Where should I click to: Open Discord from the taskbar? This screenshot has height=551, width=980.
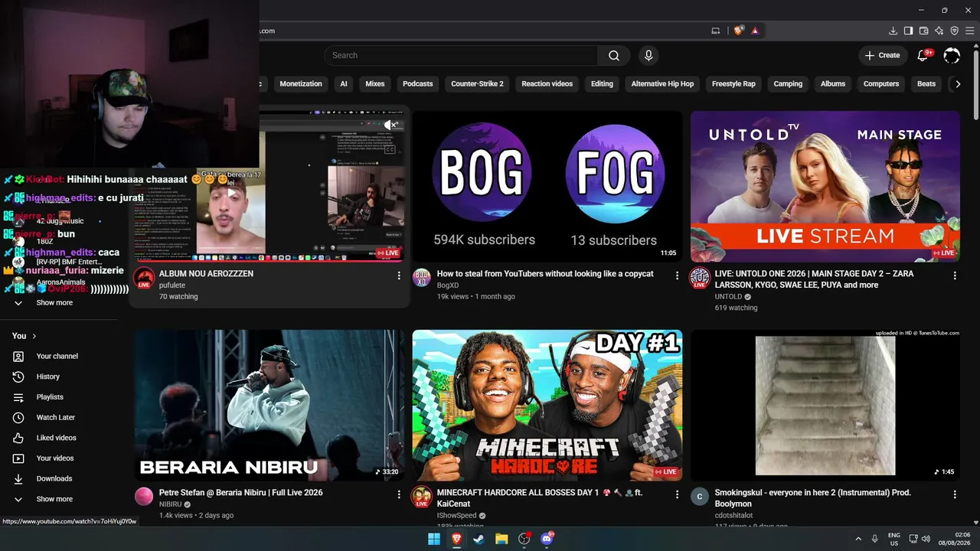(547, 539)
